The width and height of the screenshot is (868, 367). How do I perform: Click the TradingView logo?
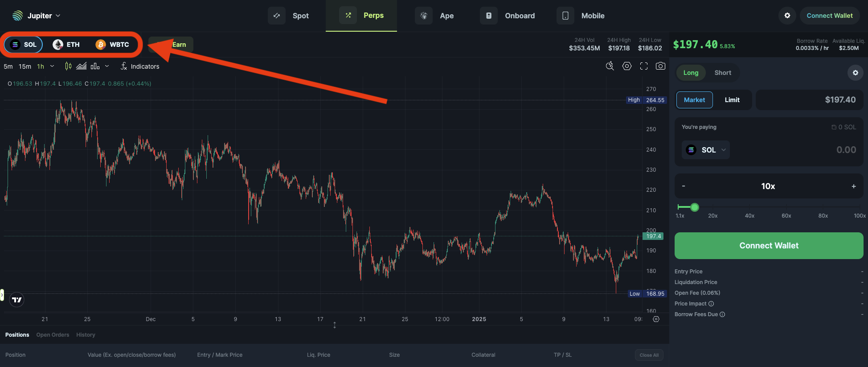(17, 300)
